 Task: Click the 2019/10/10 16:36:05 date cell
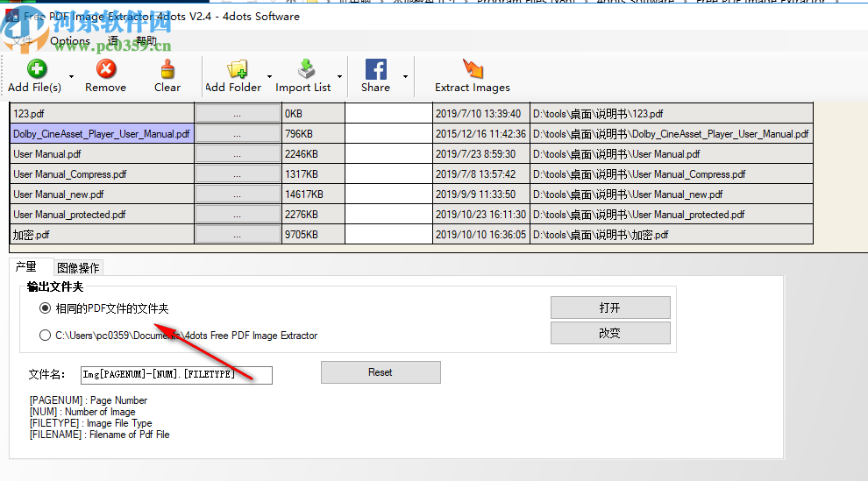481,235
